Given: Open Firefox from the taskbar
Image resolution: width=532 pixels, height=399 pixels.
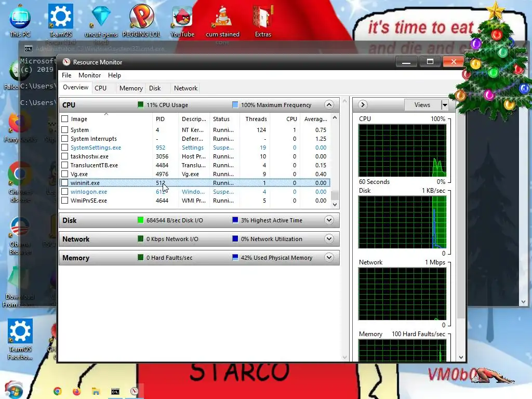Looking at the screenshot, I should coord(77,392).
